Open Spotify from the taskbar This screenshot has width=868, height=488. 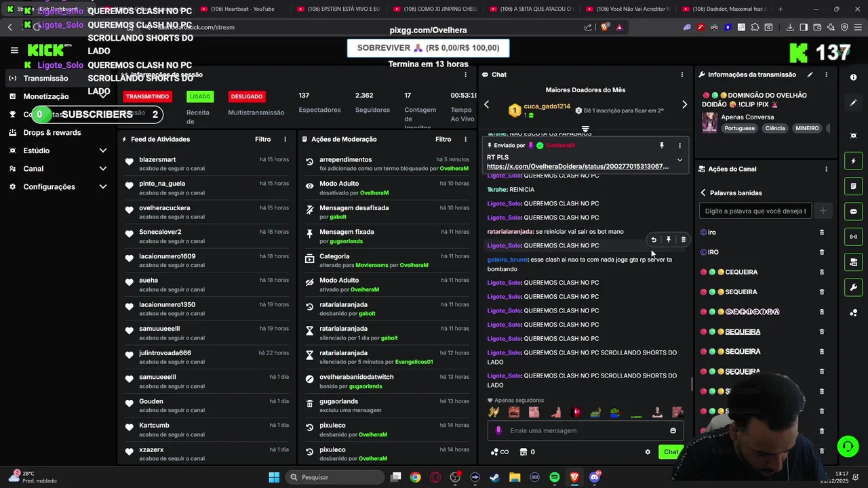point(554,477)
